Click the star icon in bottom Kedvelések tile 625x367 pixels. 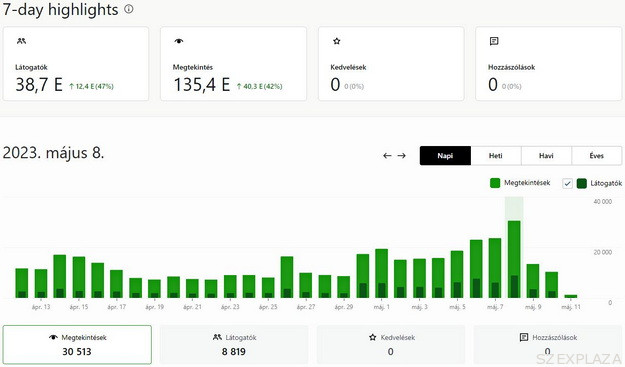373,337
